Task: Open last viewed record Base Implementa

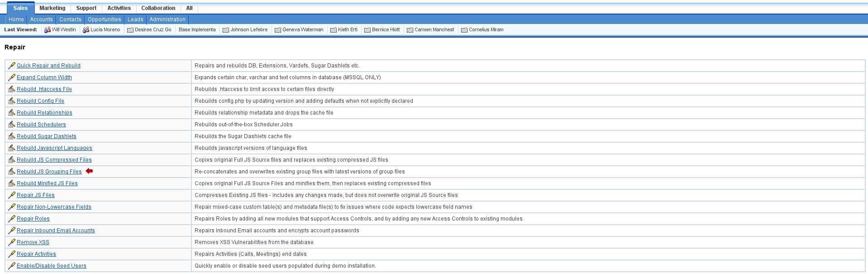Action: click(197, 30)
